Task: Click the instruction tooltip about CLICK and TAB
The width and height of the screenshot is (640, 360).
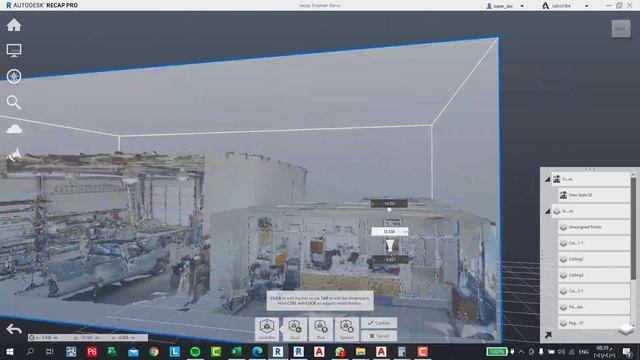Action: tap(320, 301)
